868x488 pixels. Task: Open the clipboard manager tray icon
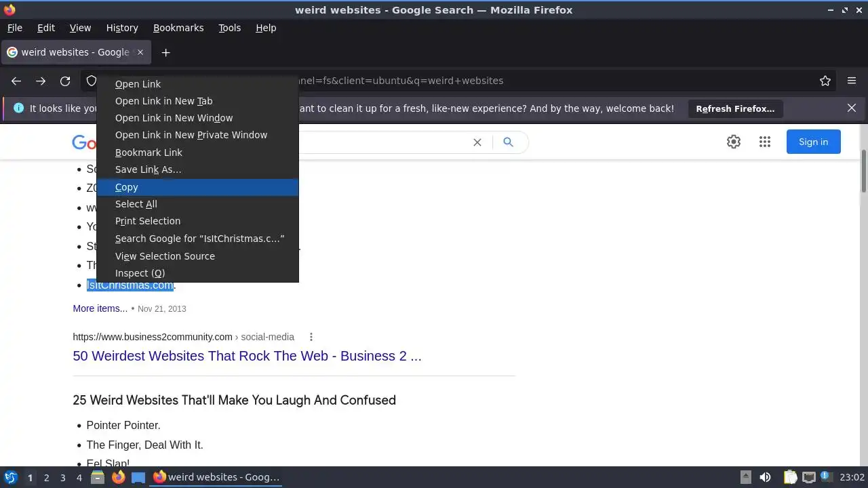pos(791,477)
